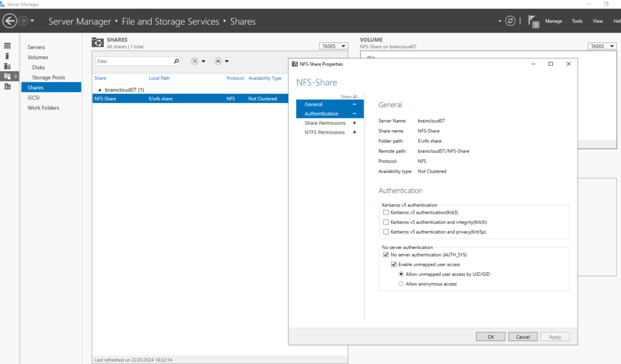
Task: Open the notifications flag showing 1
Action: 532,21
